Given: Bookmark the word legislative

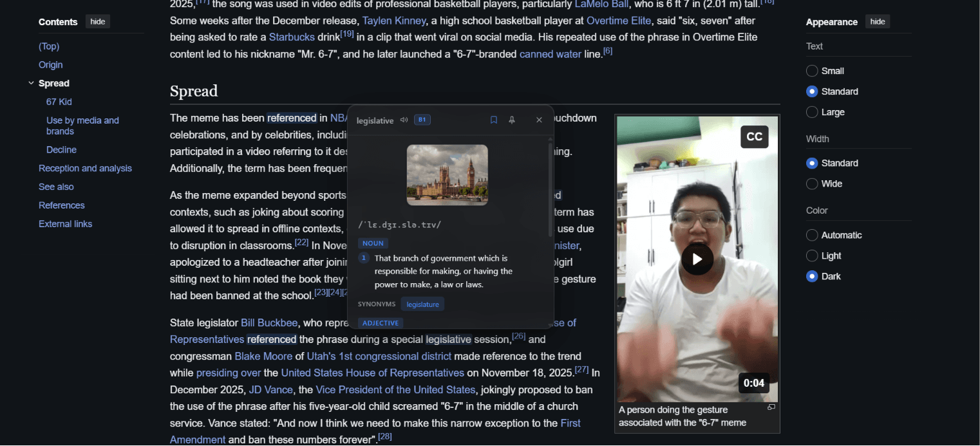Looking at the screenshot, I should pyautogui.click(x=494, y=120).
